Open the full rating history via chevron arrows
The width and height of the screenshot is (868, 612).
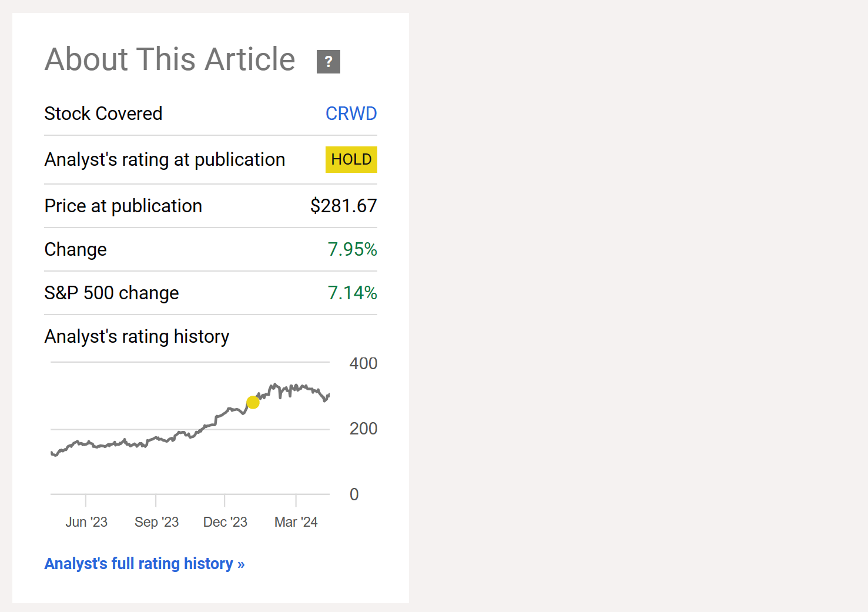point(241,563)
